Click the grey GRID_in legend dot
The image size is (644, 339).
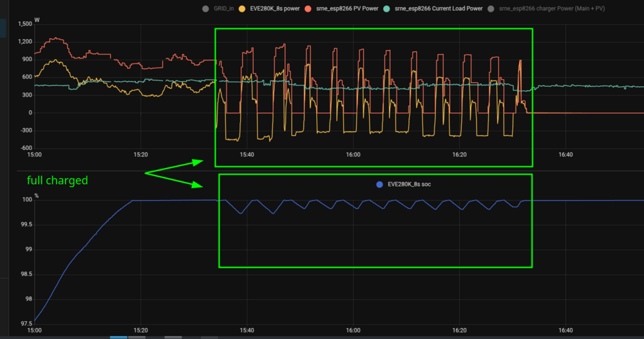[x=206, y=8]
